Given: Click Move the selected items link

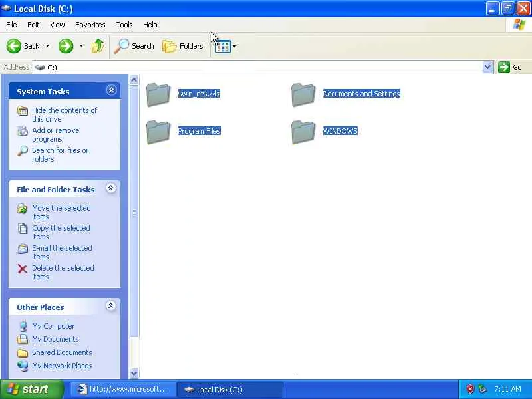Looking at the screenshot, I should point(61,212).
